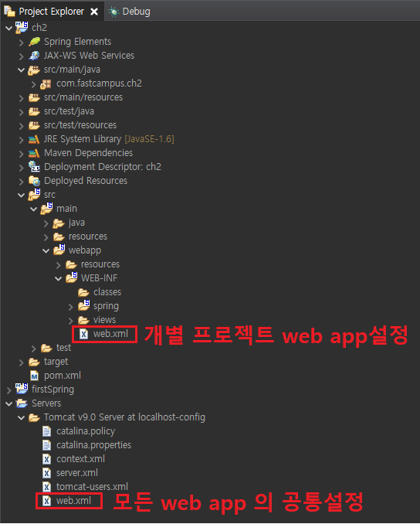Click the JAX-WS Web Services icon
This screenshot has width=420, height=524.
pyautogui.click(x=34, y=56)
